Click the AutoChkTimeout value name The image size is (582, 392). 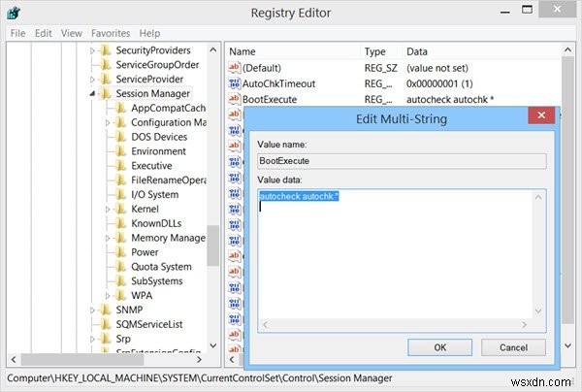(x=278, y=83)
